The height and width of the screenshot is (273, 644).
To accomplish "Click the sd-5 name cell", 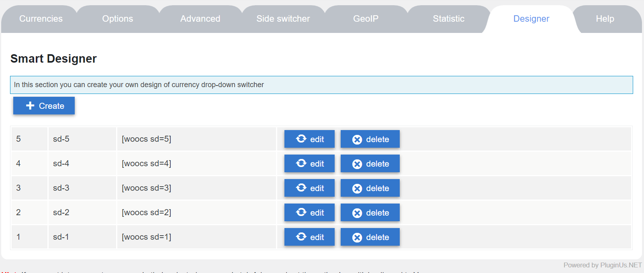I will [82, 139].
